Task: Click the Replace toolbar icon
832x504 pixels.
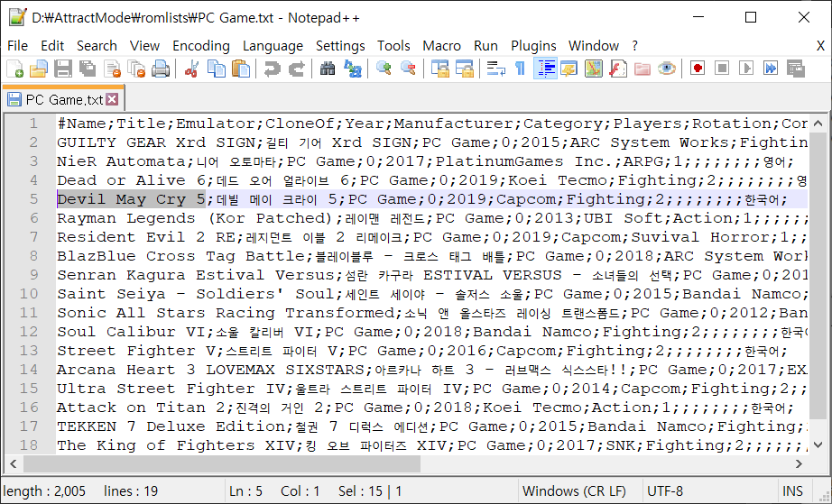Action: [352, 69]
